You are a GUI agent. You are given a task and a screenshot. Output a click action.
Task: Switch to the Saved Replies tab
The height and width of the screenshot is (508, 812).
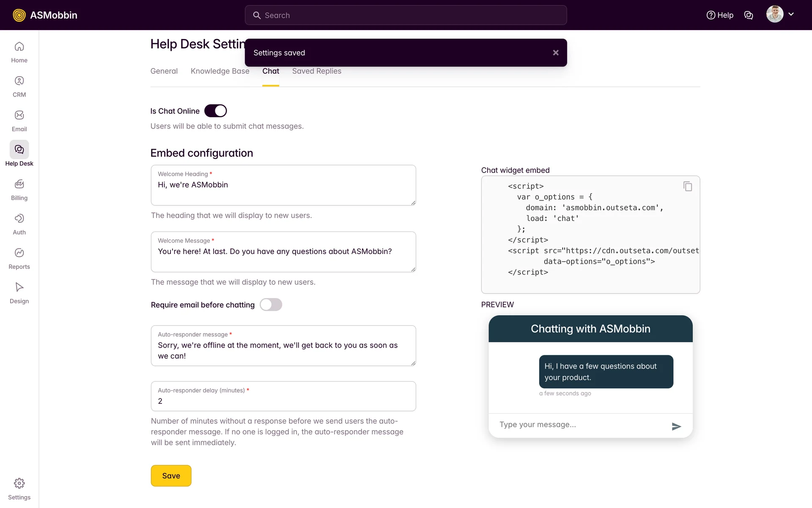(316, 71)
